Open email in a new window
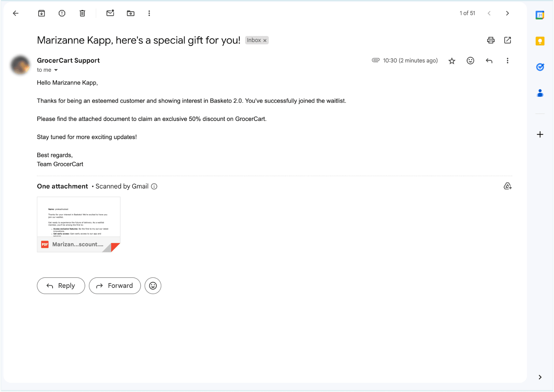Image resolution: width=554 pixels, height=392 pixels. click(508, 40)
